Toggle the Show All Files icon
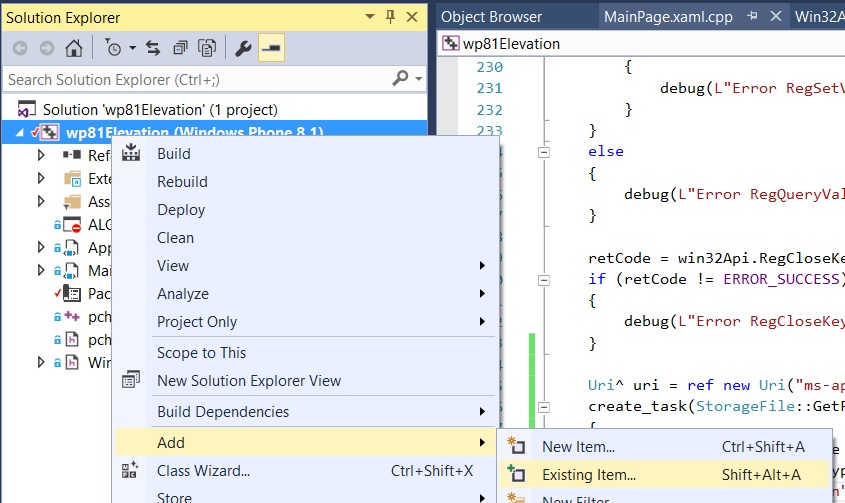Image resolution: width=845 pixels, height=503 pixels. point(206,48)
